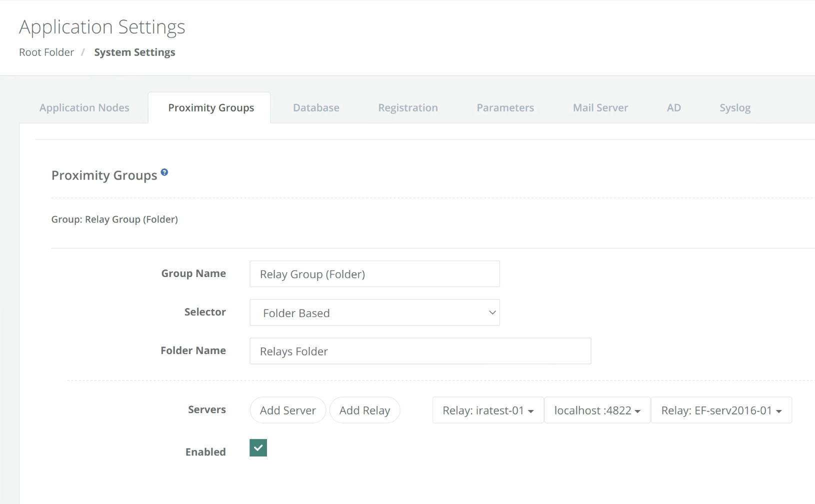Click the Folder Name text field
This screenshot has width=815, height=504.
[420, 351]
